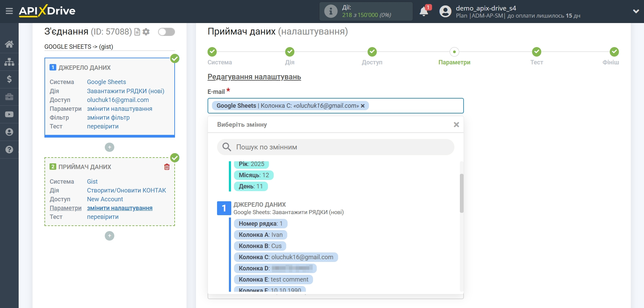Open the billing dollar icon in the sidebar
This screenshot has width=644, height=308.
pyautogui.click(x=9, y=79)
